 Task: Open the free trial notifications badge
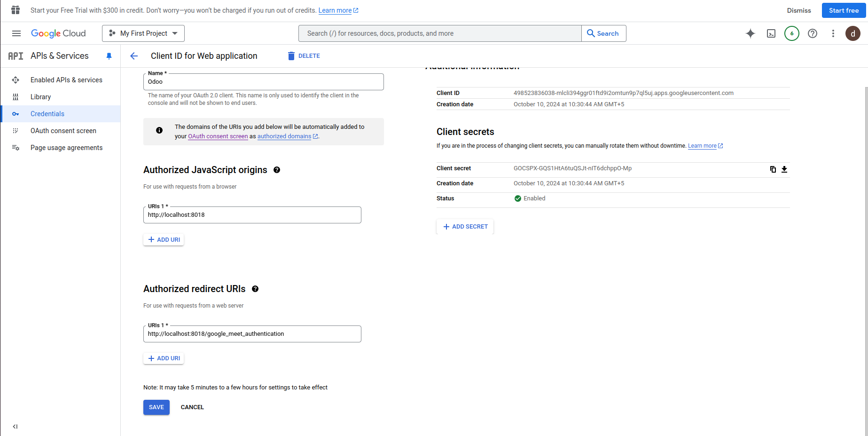[x=792, y=33]
